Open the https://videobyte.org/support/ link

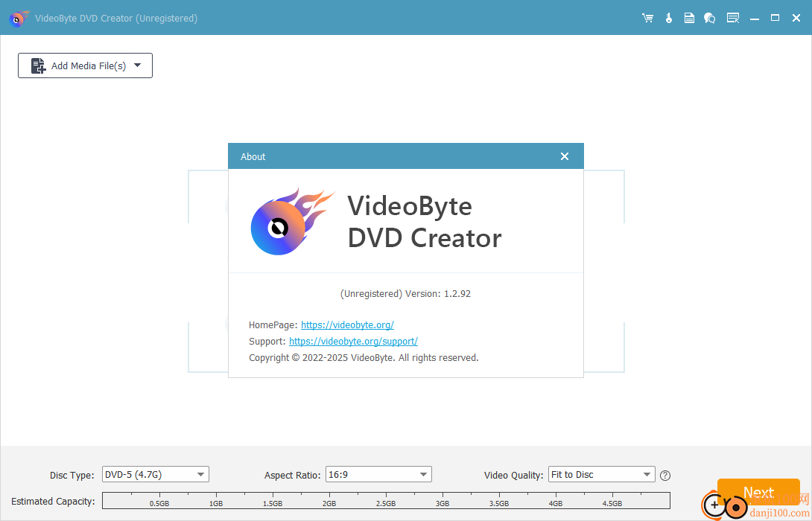pos(353,342)
